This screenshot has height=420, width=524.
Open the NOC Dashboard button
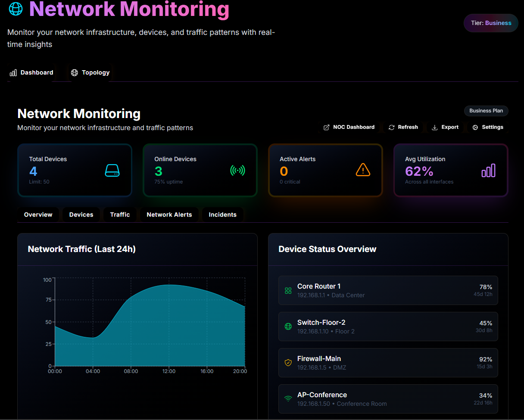(349, 128)
